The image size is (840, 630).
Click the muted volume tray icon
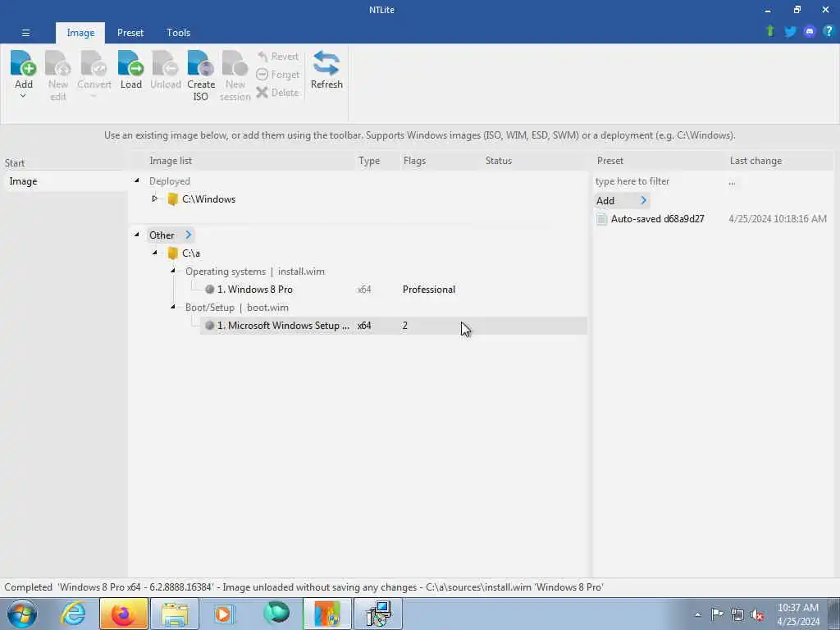(x=757, y=615)
